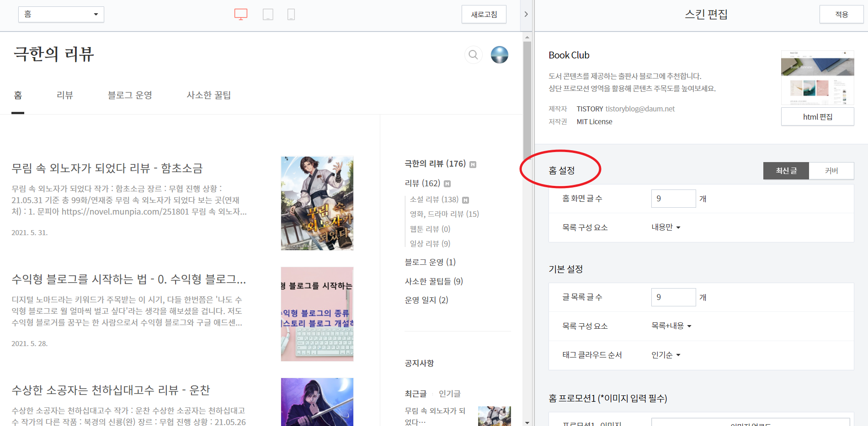Switch to tablet preview icon
Image resolution: width=868 pixels, height=426 pixels.
[268, 14]
